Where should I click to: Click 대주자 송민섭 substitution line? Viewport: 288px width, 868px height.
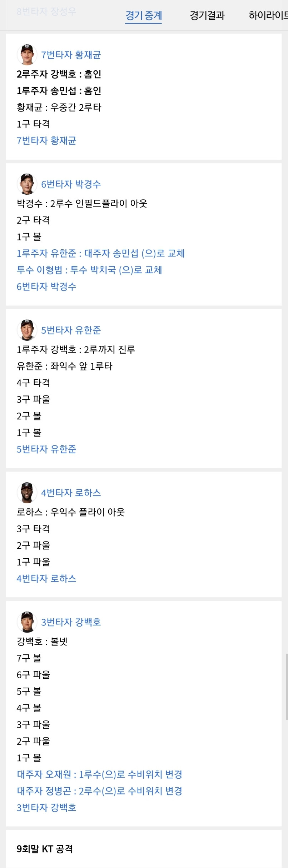pyautogui.click(x=100, y=253)
